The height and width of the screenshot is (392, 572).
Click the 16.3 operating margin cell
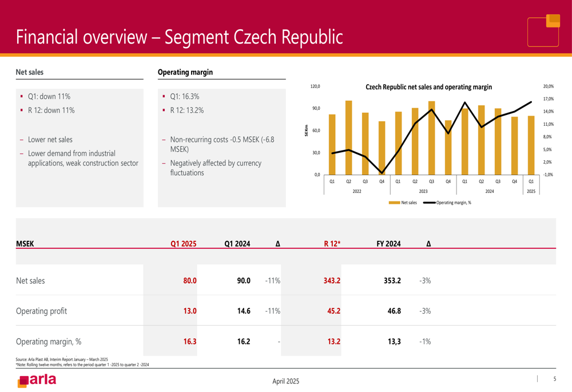[190, 341]
